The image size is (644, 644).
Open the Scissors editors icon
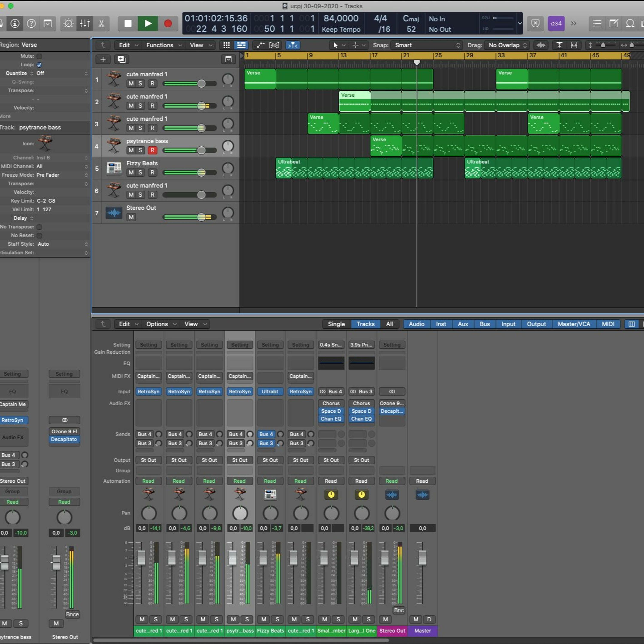coord(101,23)
